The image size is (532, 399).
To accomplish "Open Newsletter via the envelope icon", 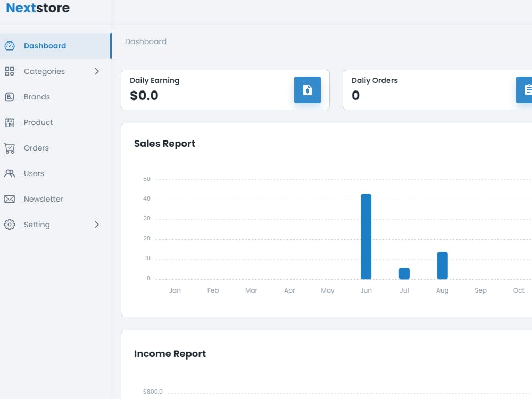I will pos(10,199).
